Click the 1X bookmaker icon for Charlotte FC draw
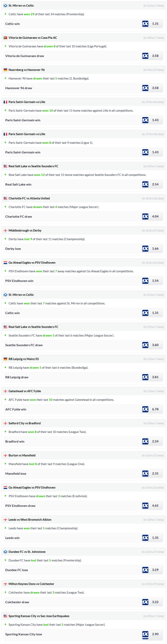 click(145, 216)
